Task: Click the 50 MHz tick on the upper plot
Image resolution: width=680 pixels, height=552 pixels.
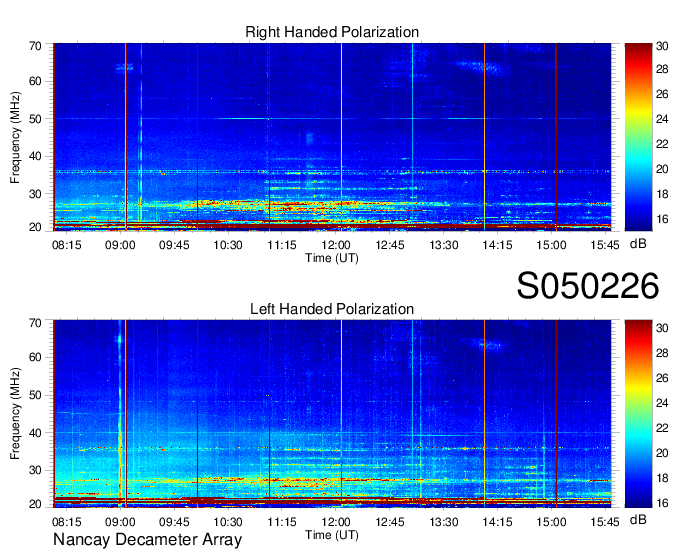Action: point(35,119)
